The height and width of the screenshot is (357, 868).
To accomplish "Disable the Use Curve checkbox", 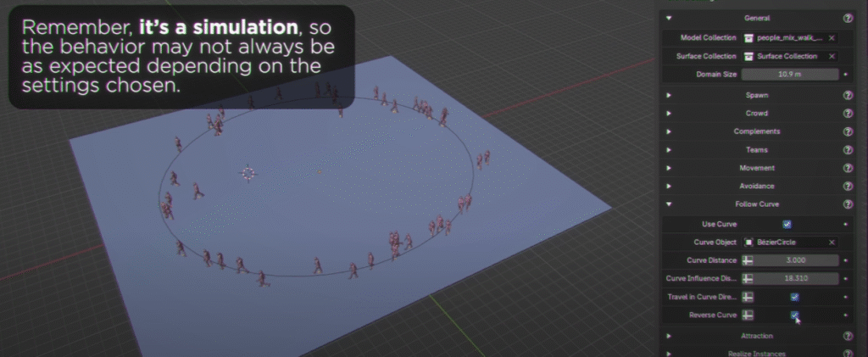I will tap(787, 224).
